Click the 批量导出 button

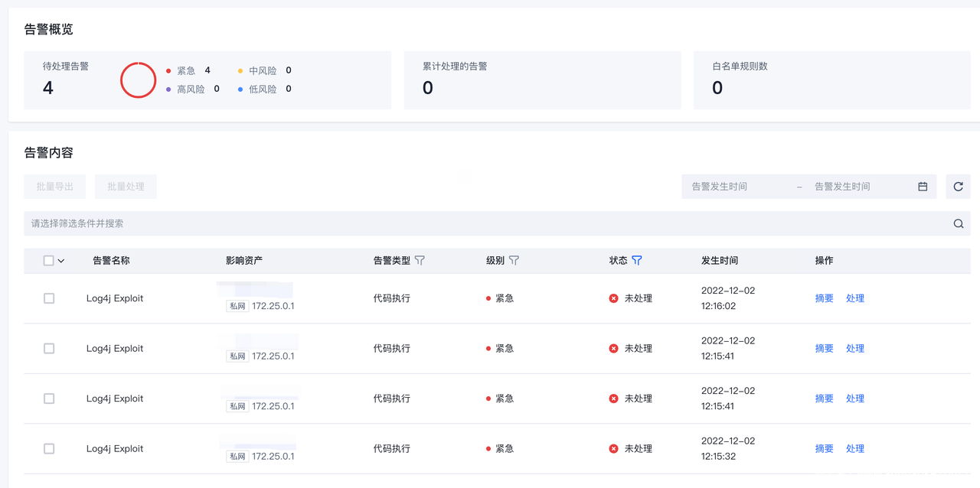(55, 187)
